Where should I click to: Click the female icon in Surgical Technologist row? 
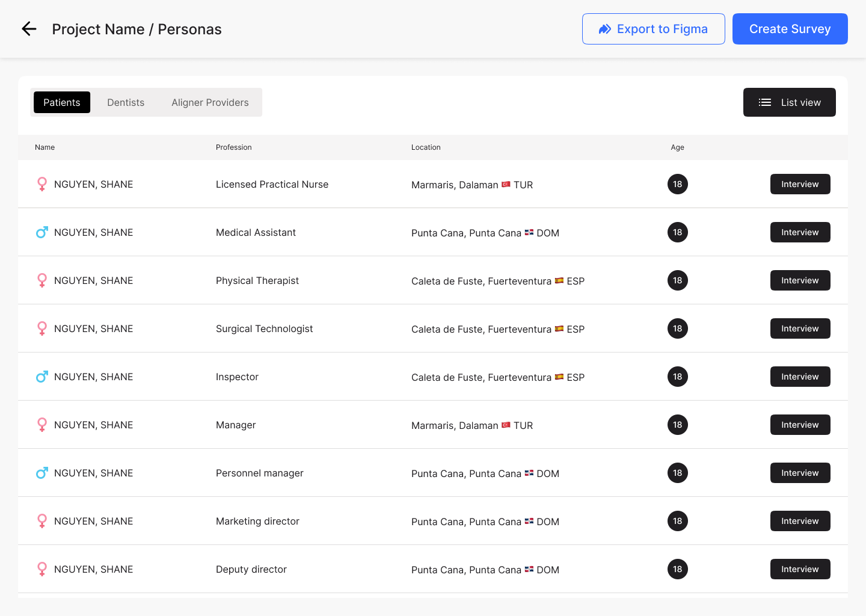click(x=42, y=328)
